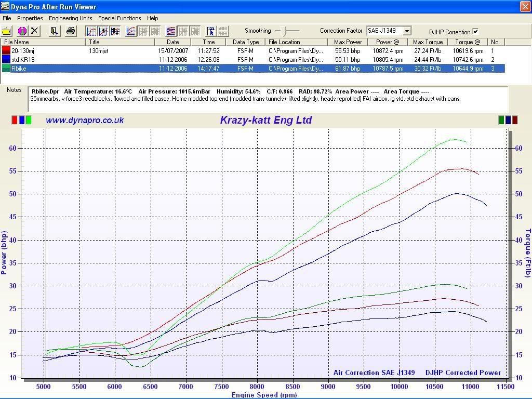532x399 pixels.
Task: Select the std-KR1S run row
Action: pos(253,59)
